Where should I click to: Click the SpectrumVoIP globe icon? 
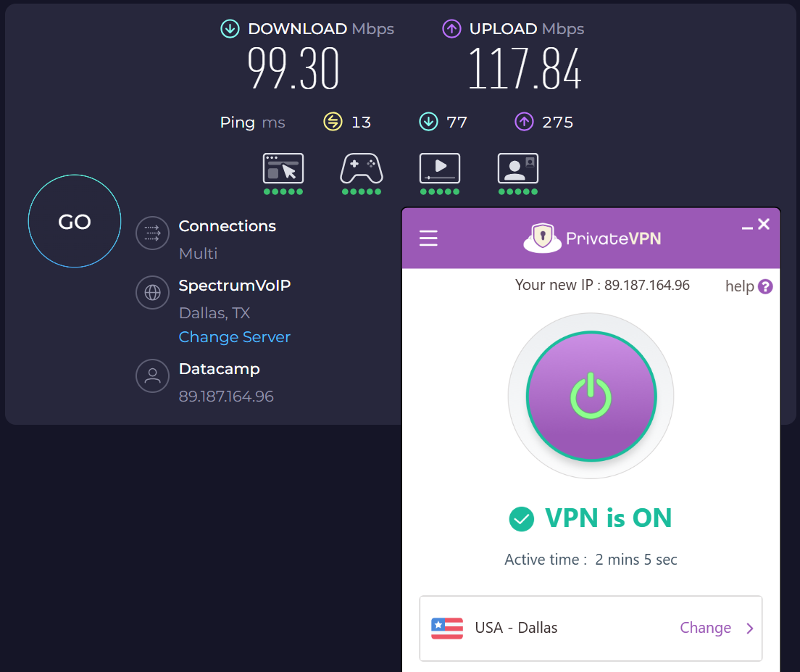click(x=152, y=292)
